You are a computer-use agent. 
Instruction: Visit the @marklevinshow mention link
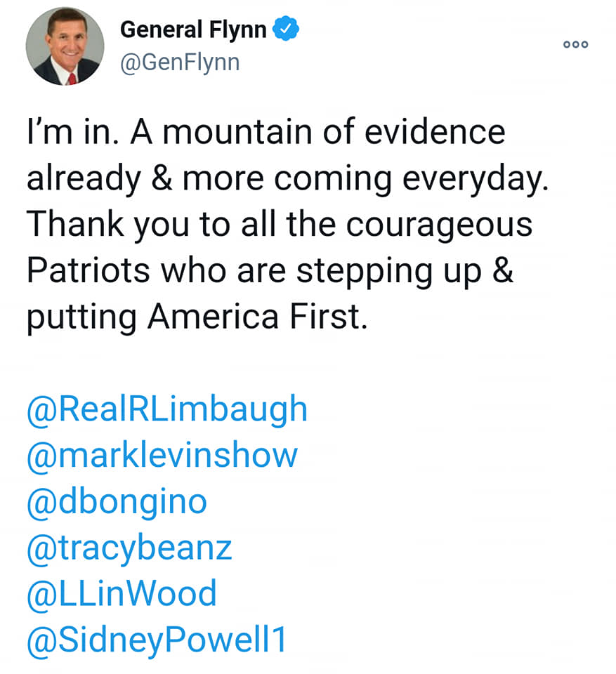point(162,455)
